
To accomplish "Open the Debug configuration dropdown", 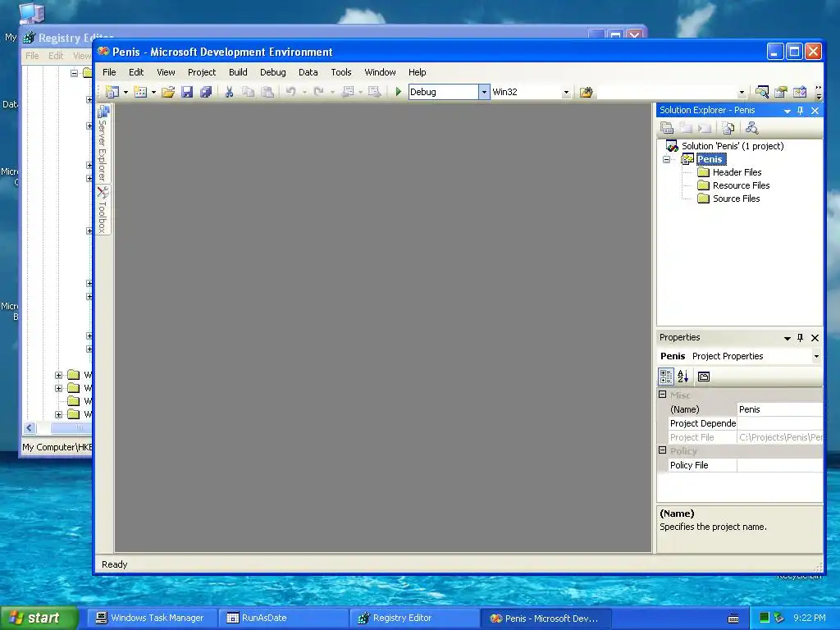I will point(484,92).
